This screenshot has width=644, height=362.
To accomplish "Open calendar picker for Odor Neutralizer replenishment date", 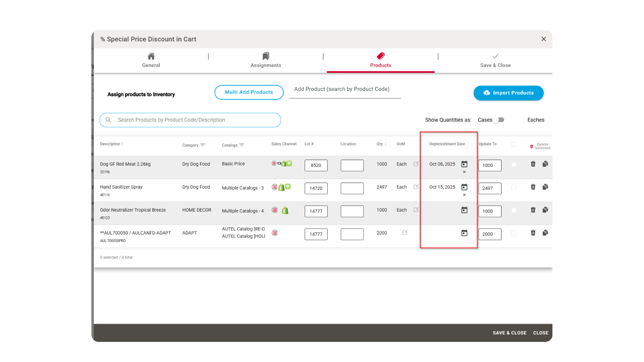I will [464, 210].
